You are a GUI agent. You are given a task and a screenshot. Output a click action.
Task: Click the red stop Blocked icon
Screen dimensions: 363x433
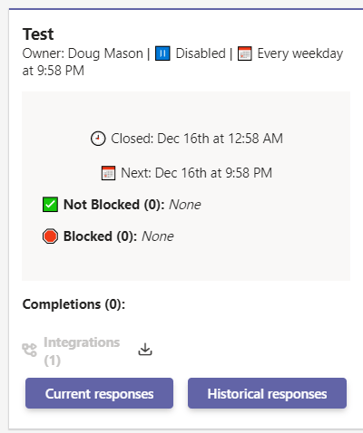50,236
